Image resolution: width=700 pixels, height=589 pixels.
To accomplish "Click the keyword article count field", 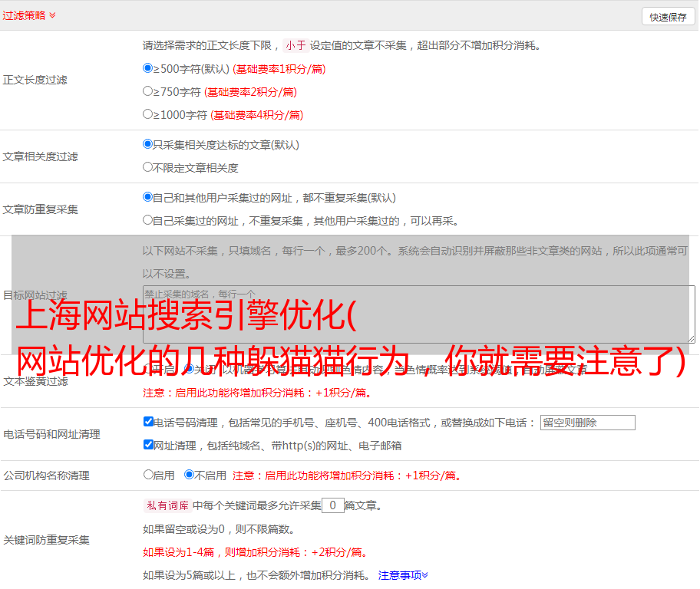I will pyautogui.click(x=332, y=505).
